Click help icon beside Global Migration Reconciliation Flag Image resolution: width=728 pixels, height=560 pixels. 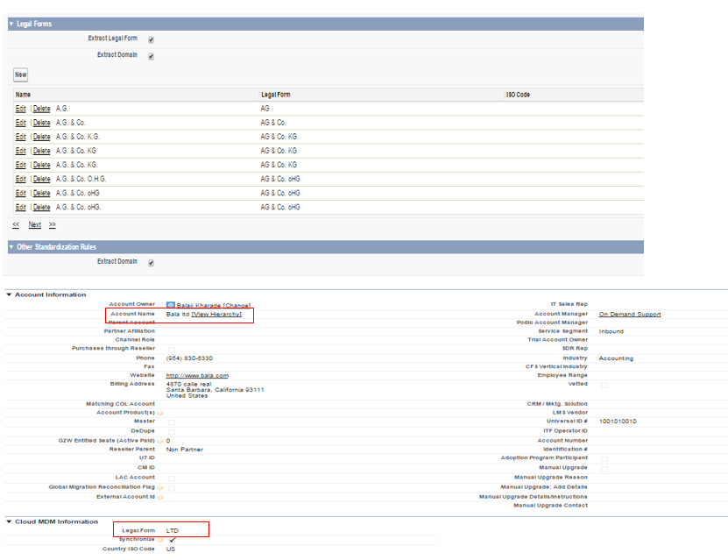click(160, 487)
